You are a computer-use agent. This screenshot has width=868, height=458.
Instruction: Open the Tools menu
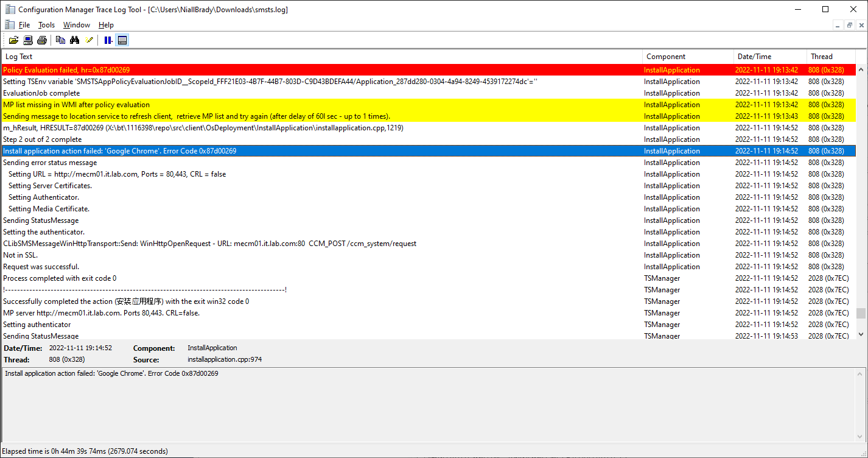tap(46, 25)
